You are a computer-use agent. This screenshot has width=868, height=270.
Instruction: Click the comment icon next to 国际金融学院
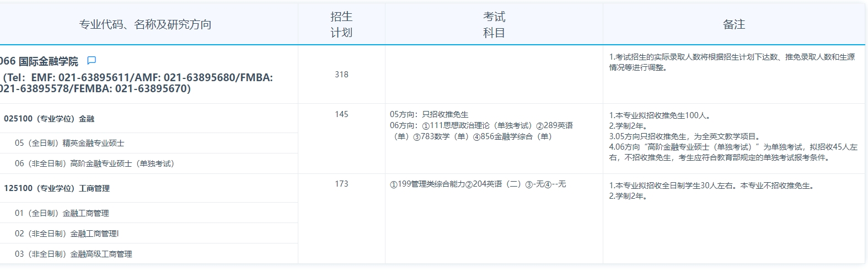click(92, 60)
